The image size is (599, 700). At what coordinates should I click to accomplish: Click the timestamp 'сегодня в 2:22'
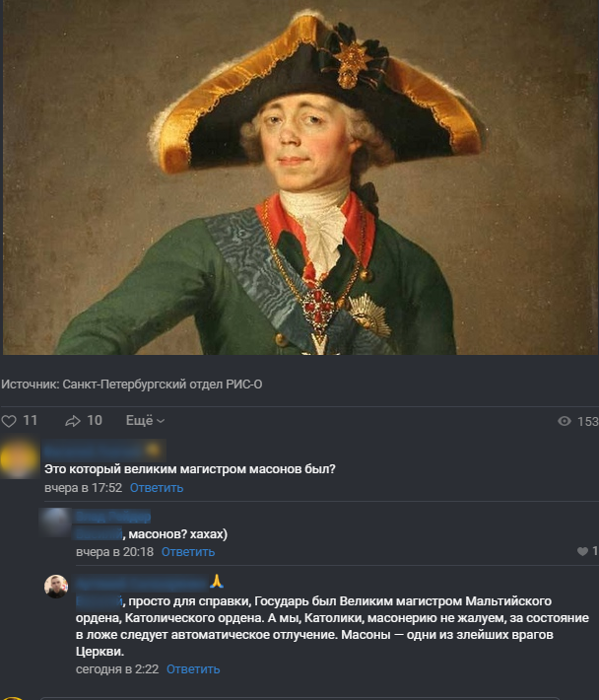(x=117, y=669)
